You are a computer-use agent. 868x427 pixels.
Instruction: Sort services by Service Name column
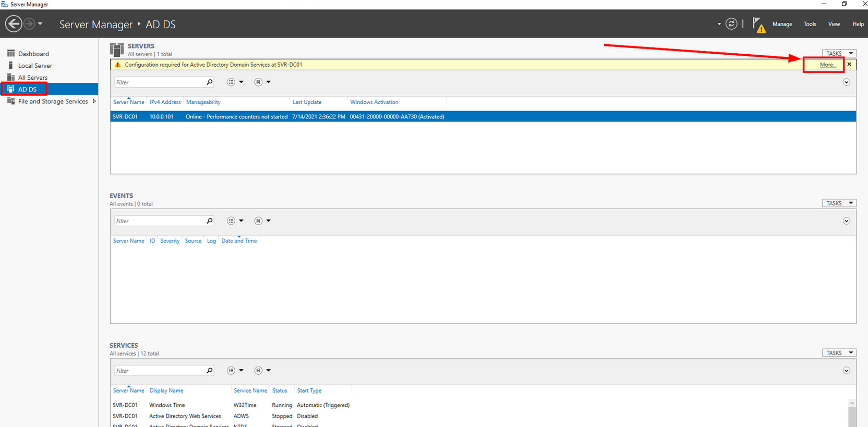pyautogui.click(x=250, y=391)
